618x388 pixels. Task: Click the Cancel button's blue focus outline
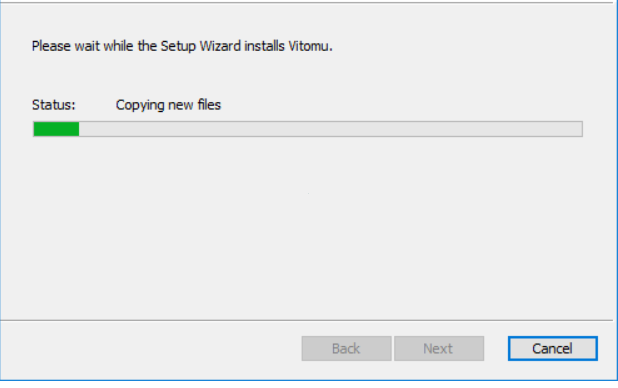click(553, 338)
